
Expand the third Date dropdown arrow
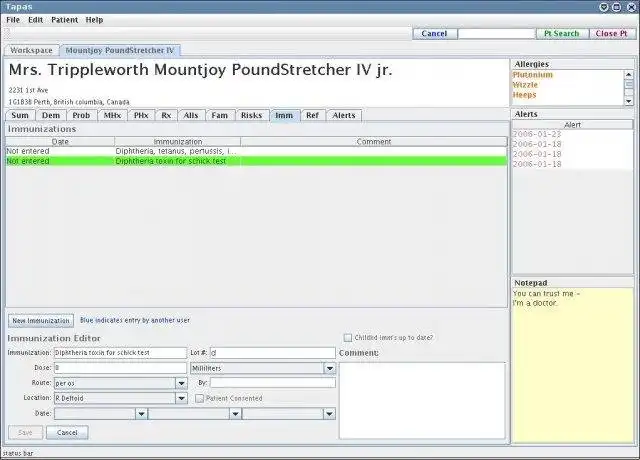330,414
